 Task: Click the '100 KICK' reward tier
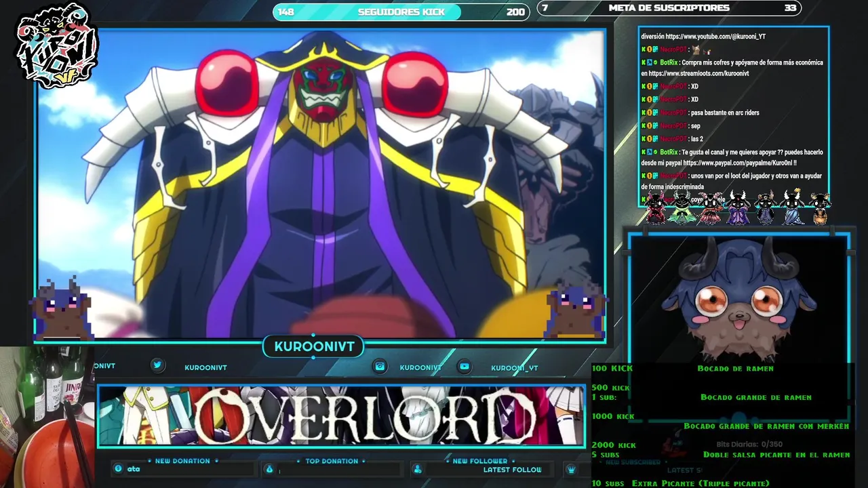(612, 368)
